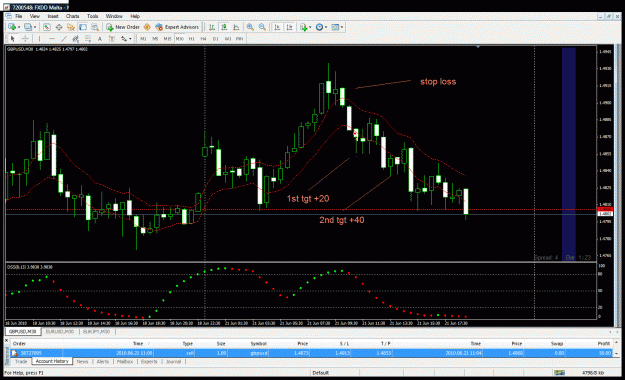The width and height of the screenshot is (625, 380).
Task: Sort history by the Order column header
Action: point(19,344)
